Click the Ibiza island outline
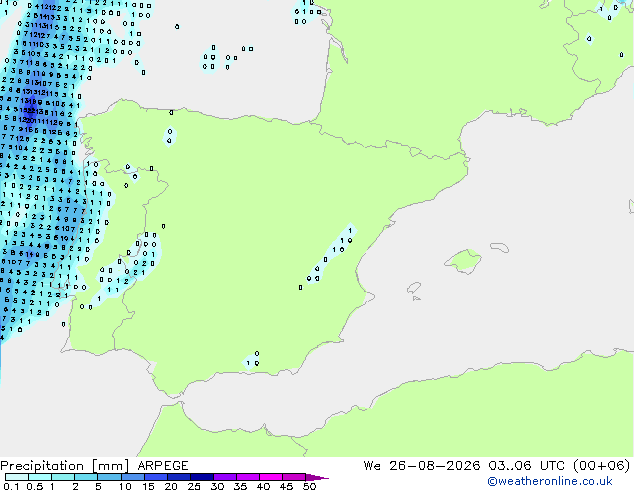 [414, 288]
